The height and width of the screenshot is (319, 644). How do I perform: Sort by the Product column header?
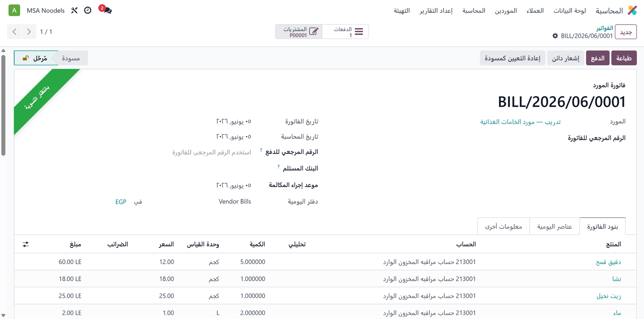613,244
